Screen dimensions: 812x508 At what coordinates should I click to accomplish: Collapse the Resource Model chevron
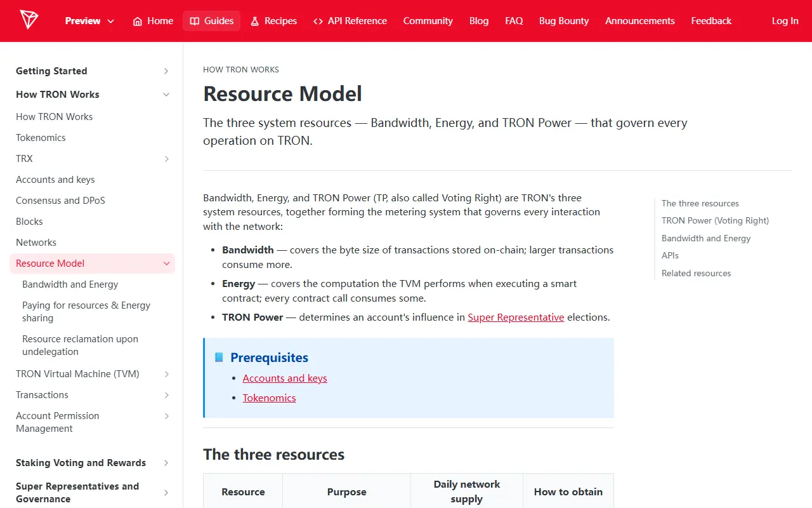click(x=166, y=264)
